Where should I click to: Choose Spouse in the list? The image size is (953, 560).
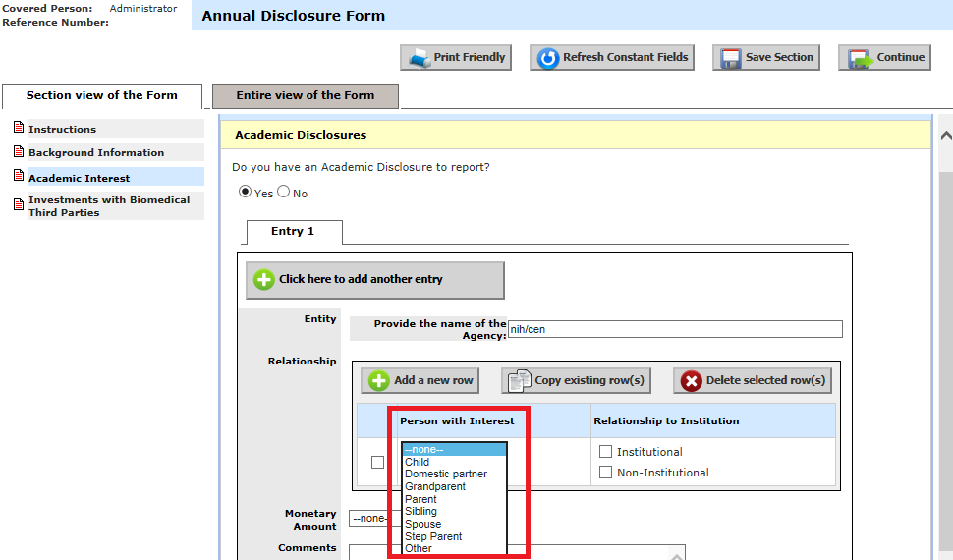click(454, 524)
